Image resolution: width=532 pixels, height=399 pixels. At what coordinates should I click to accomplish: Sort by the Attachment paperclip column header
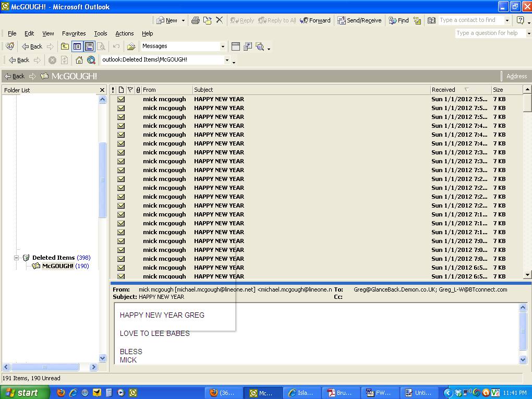(138, 90)
